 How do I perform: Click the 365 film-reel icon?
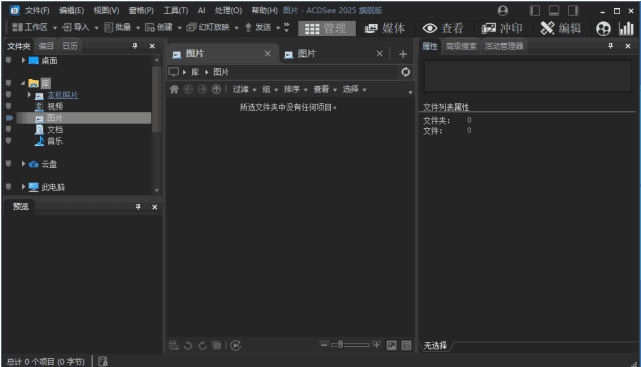pos(603,29)
